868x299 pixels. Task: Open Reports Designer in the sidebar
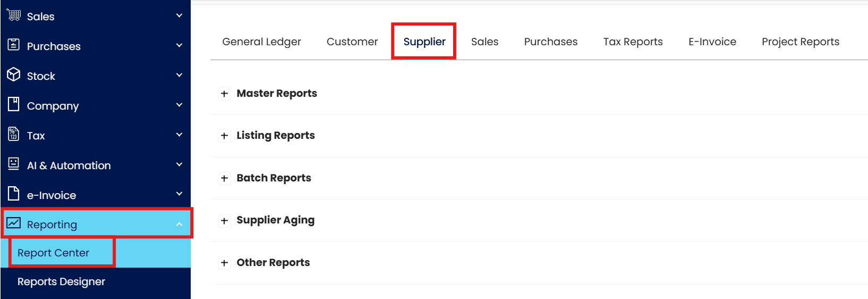(x=61, y=281)
